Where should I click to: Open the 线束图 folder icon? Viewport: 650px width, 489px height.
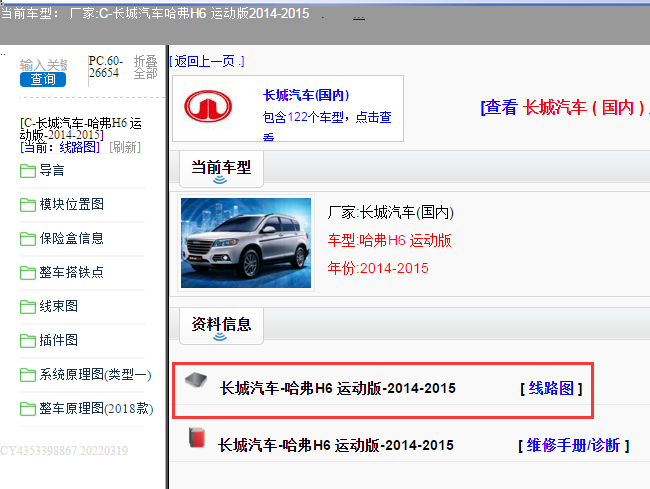click(28, 307)
